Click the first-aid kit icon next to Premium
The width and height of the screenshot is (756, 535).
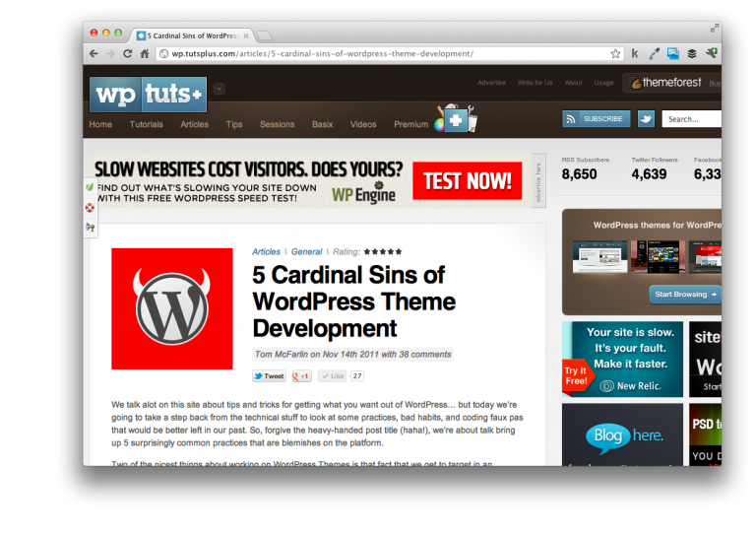click(x=456, y=119)
